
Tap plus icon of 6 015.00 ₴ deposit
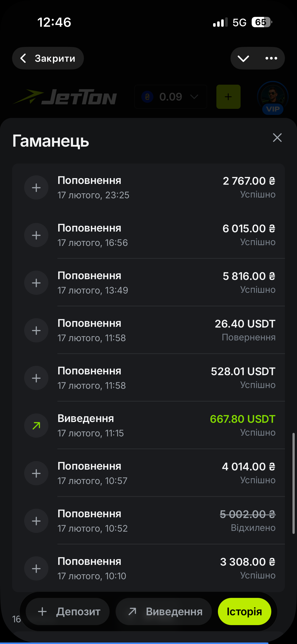tap(36, 235)
